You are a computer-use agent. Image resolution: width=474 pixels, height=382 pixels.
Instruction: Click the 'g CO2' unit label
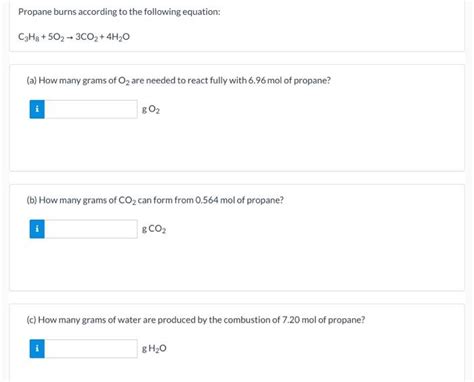(154, 229)
